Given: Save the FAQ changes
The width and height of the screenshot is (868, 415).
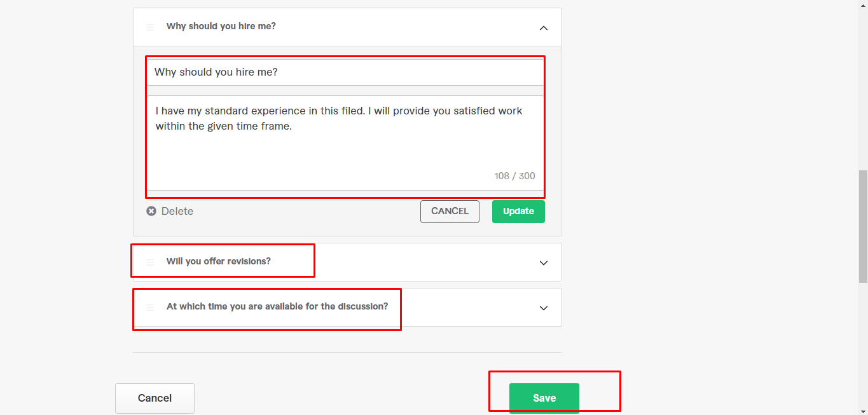Looking at the screenshot, I should pyautogui.click(x=544, y=398).
